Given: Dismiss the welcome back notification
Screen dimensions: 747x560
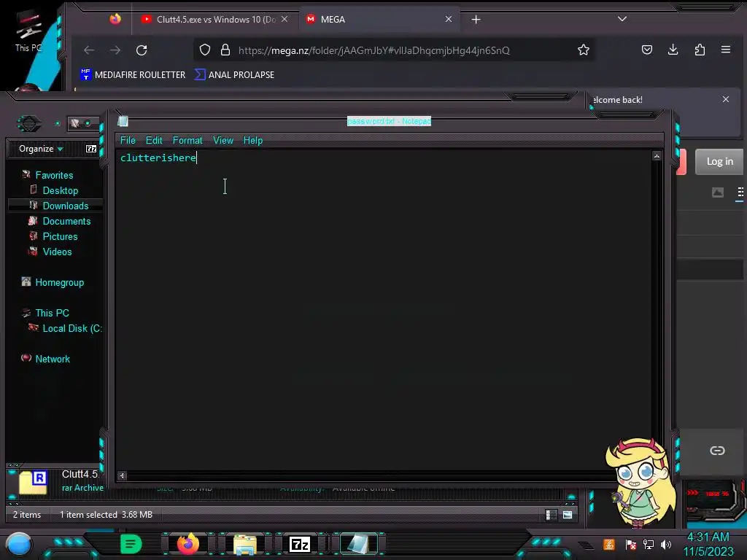Looking at the screenshot, I should pyautogui.click(x=726, y=99).
